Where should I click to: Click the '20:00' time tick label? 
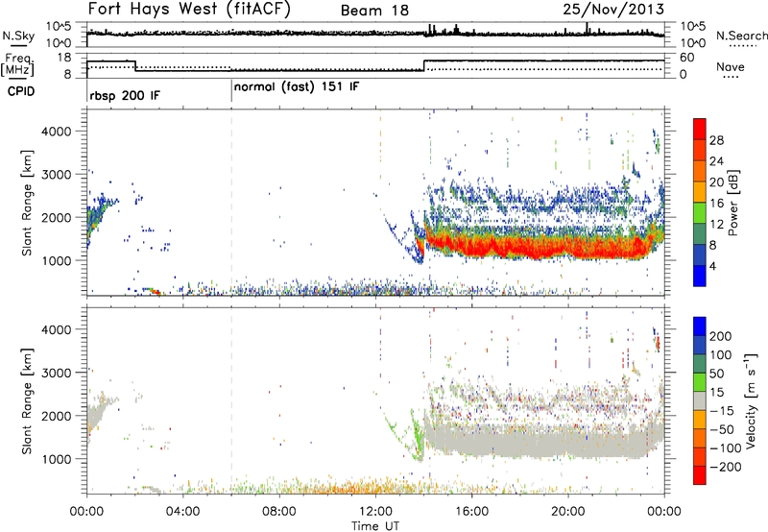(x=567, y=512)
